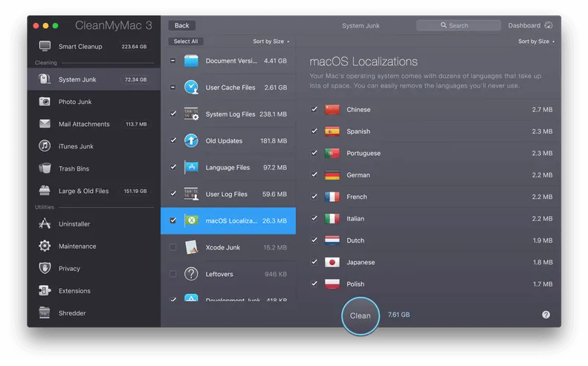Screen dimensions: 588x366
Task: Click Language Files flag icon
Action: (191, 167)
